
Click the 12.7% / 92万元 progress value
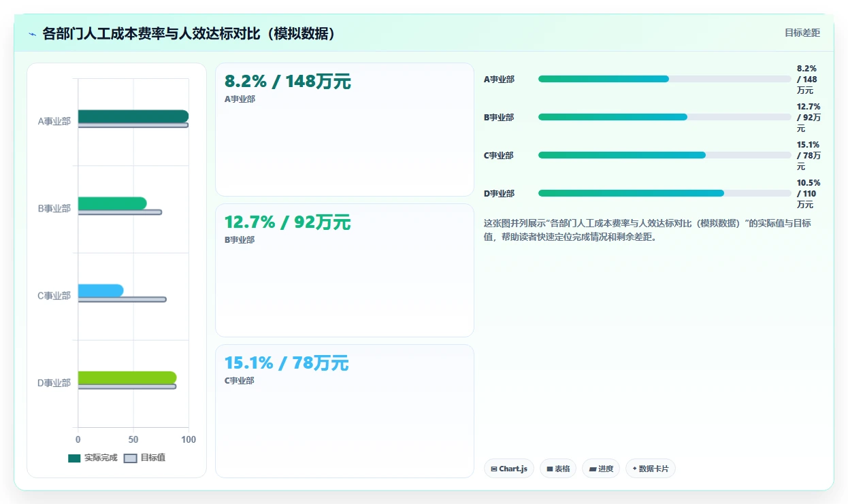pyautogui.click(x=809, y=117)
